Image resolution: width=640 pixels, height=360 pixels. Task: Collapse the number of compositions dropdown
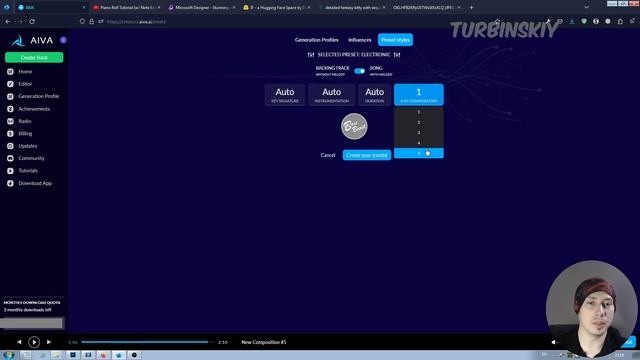point(419,95)
